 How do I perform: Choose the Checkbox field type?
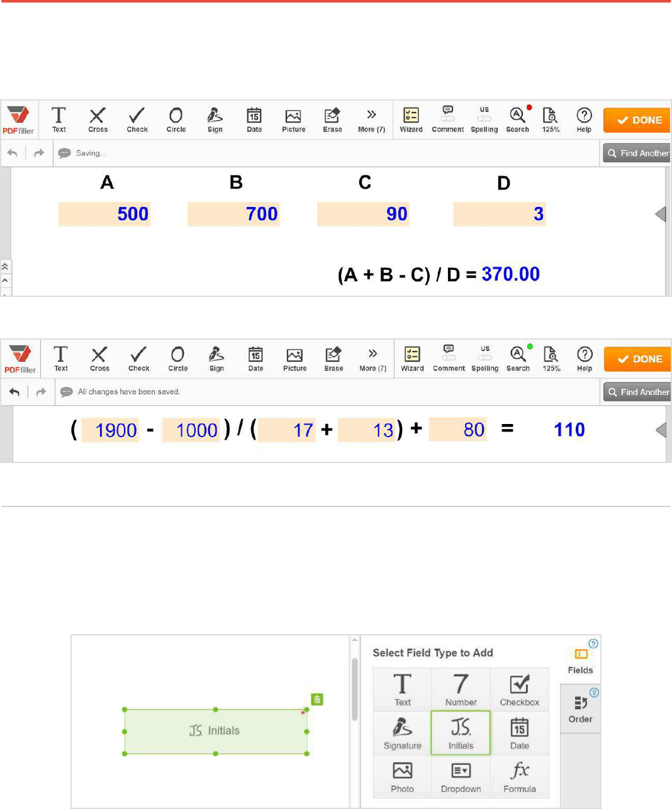point(519,690)
